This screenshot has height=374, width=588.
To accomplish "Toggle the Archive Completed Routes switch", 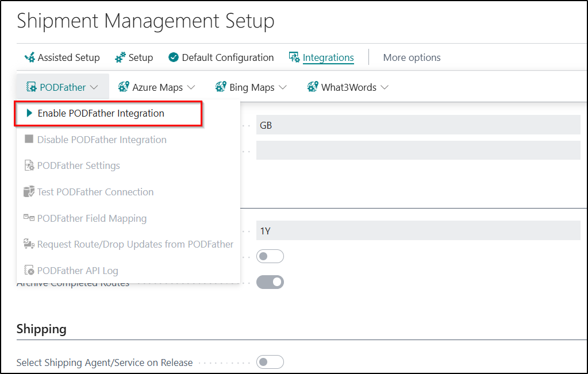I will (270, 282).
